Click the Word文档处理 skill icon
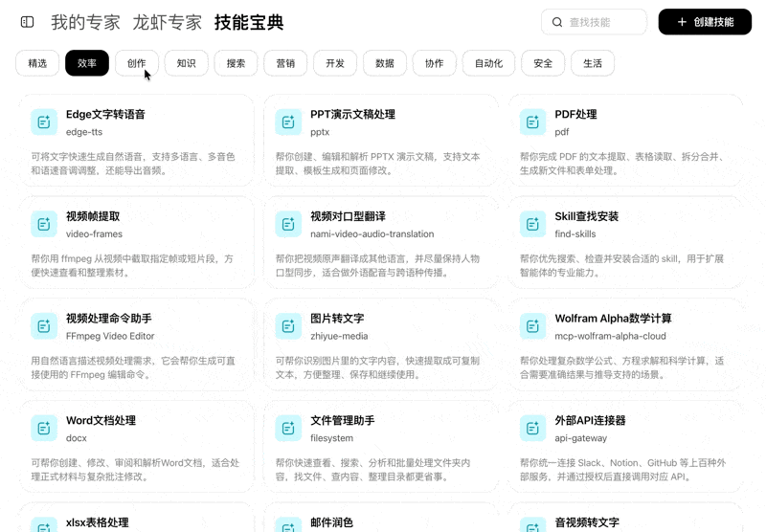This screenshot has width=766, height=532. pyautogui.click(x=44, y=428)
